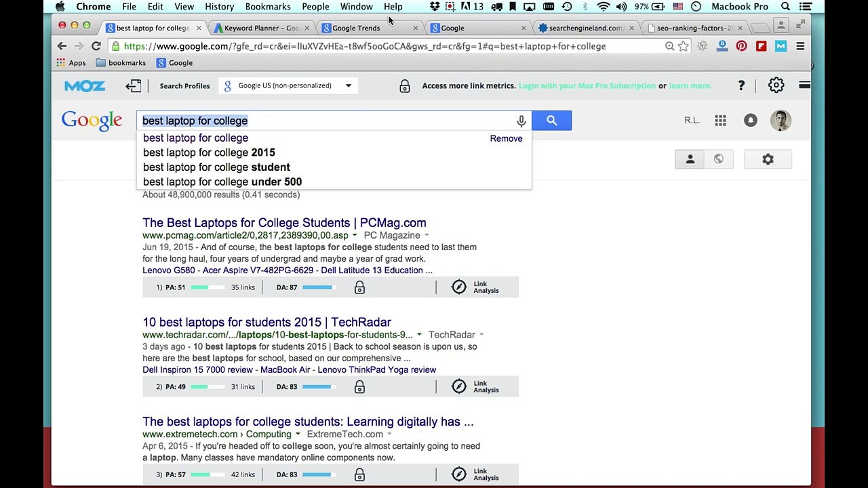Viewport: 868px width, 488px height.
Task: Open the Bookmarks menu in menu bar
Action: click(268, 7)
